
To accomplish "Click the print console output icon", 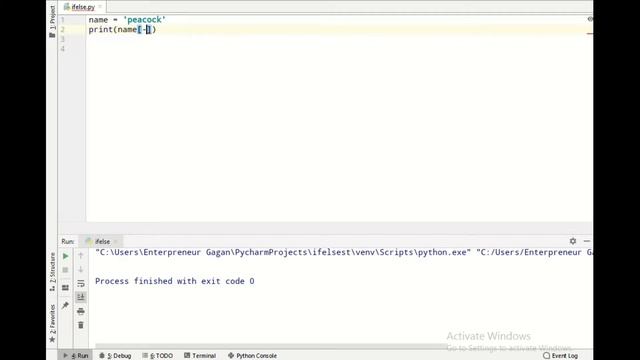I will click(x=81, y=311).
